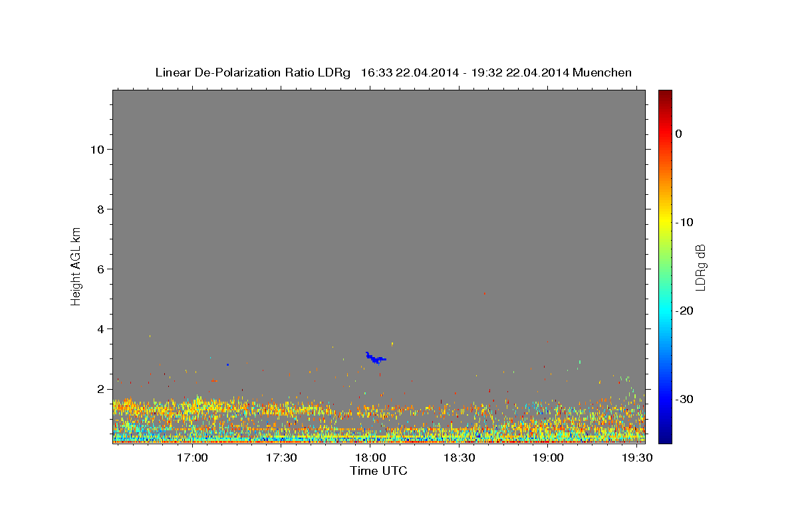
Task: Click the 'LDRg dB' colorbar label
Action: click(x=700, y=267)
